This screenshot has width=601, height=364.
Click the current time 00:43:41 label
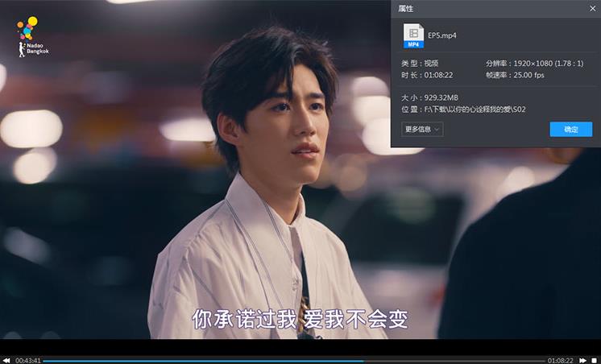28,360
